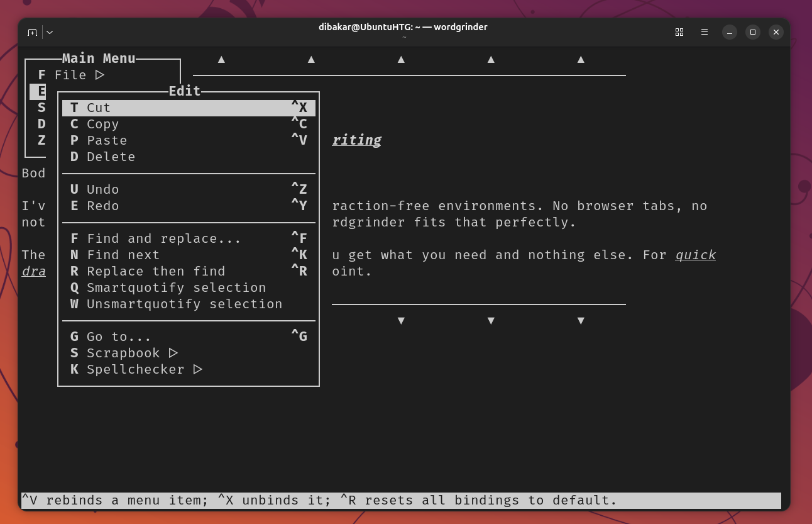Click the ^R shortcut beside Replace then find

pos(299,271)
